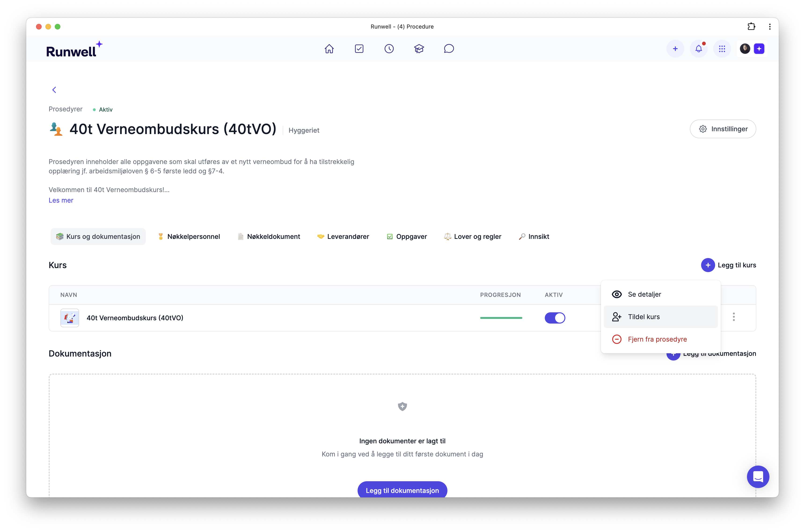Switch to Leverandører tab
The height and width of the screenshot is (532, 805).
click(343, 237)
